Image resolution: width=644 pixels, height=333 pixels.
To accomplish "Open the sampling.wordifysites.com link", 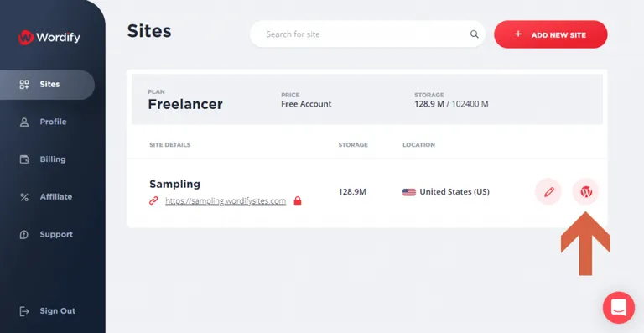I will [226, 201].
